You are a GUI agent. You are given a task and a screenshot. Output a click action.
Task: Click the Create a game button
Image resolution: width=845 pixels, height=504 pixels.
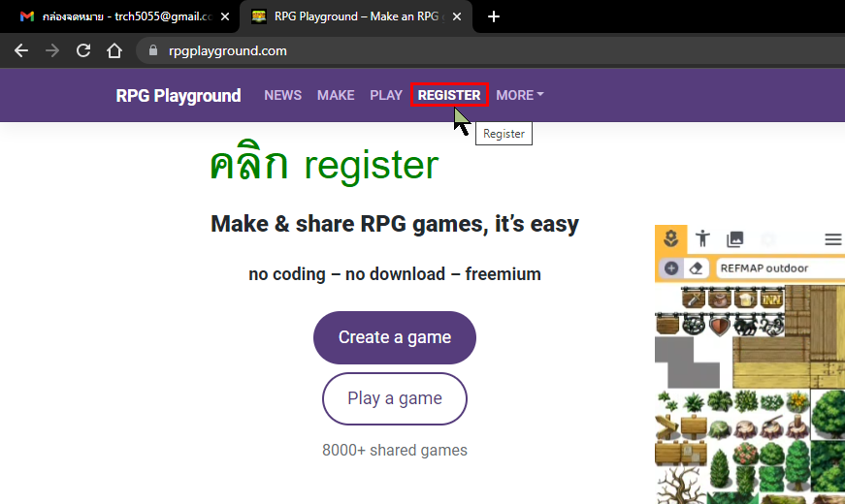click(x=395, y=337)
